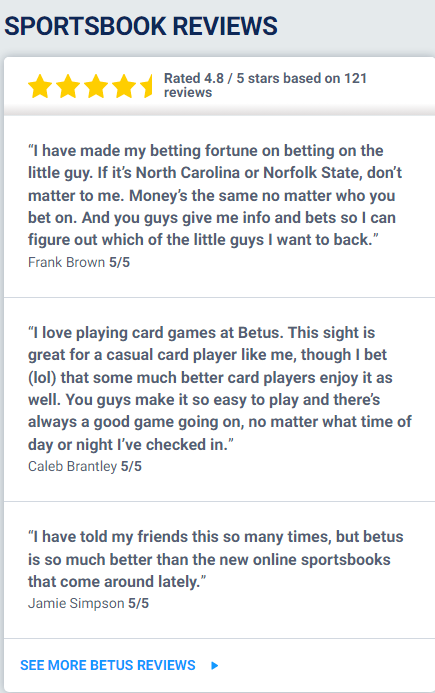The image size is (435, 693).
Task: Click the third yellow rating star
Action: click(x=96, y=86)
